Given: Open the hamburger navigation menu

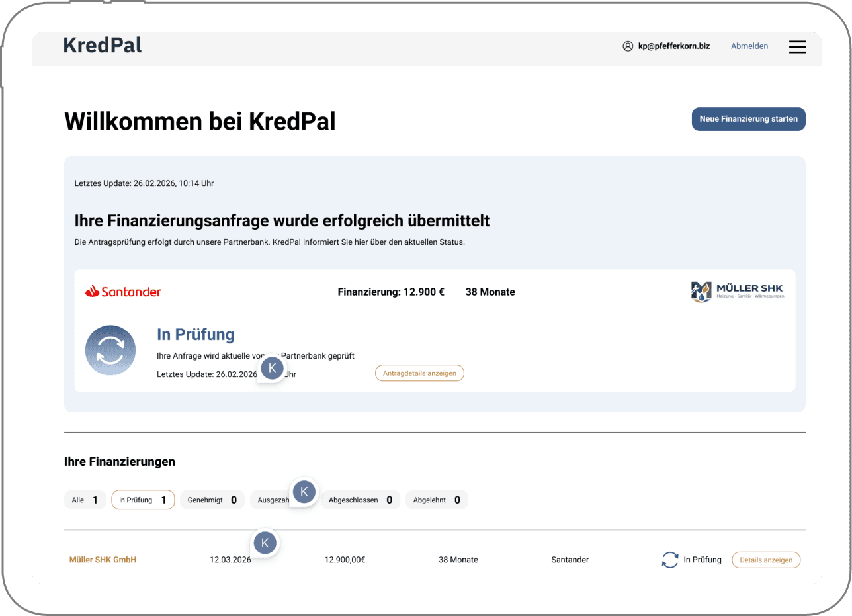Looking at the screenshot, I should [x=797, y=47].
